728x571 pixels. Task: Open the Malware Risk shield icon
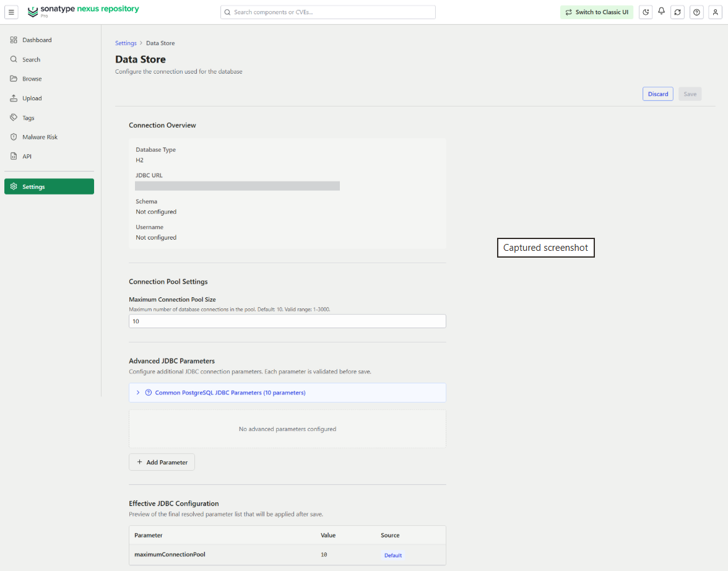click(14, 137)
